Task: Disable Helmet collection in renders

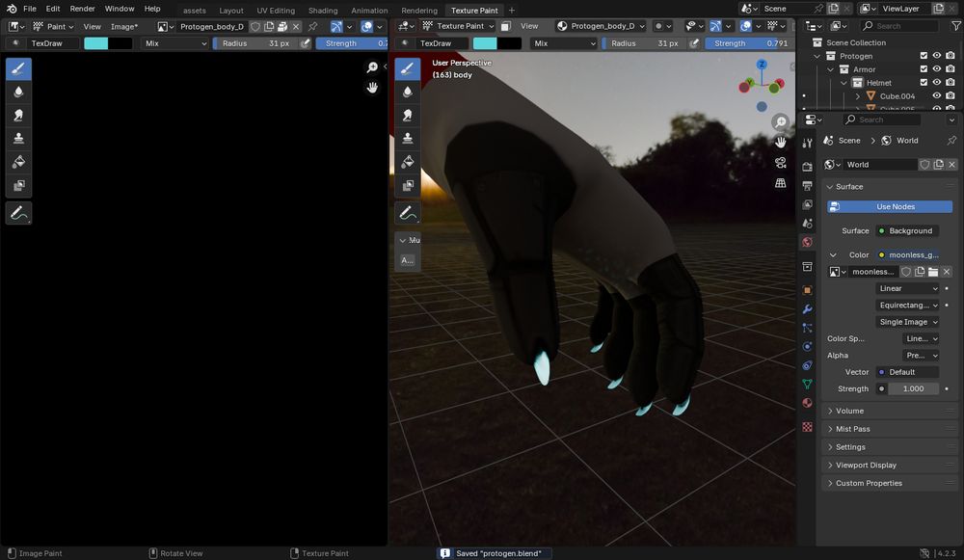Action: click(x=951, y=82)
